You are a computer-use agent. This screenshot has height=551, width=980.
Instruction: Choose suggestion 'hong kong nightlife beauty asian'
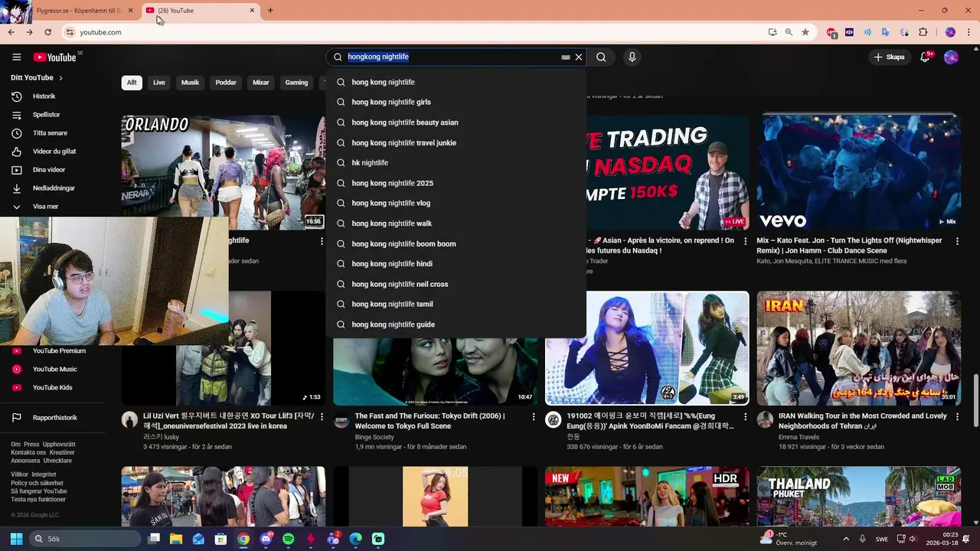tap(456, 122)
